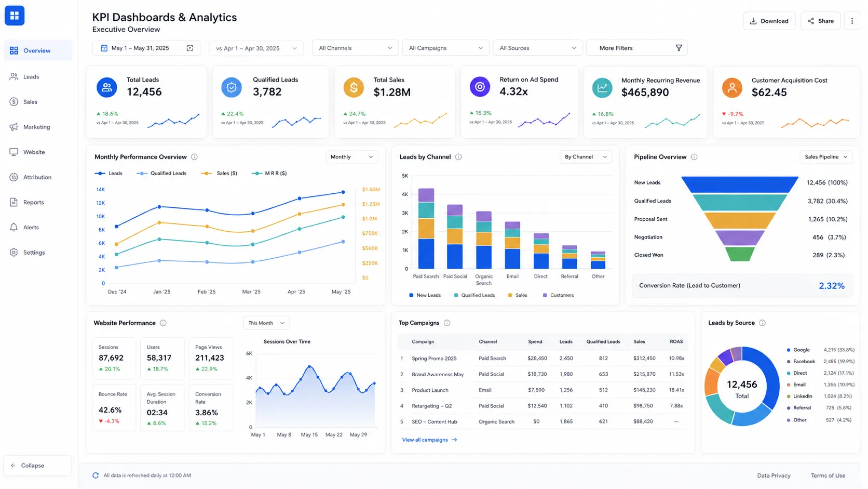Click the calendar icon in date range

pos(104,48)
